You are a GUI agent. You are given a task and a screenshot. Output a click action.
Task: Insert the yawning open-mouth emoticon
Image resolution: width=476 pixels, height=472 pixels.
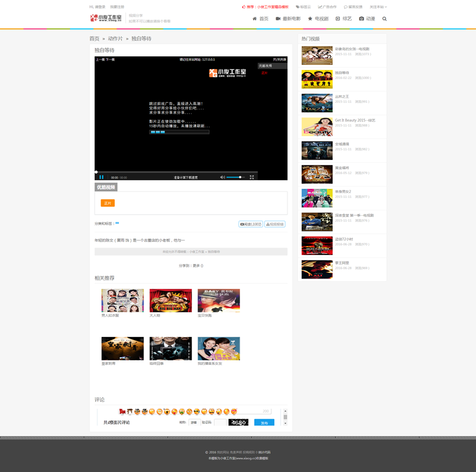167,411
